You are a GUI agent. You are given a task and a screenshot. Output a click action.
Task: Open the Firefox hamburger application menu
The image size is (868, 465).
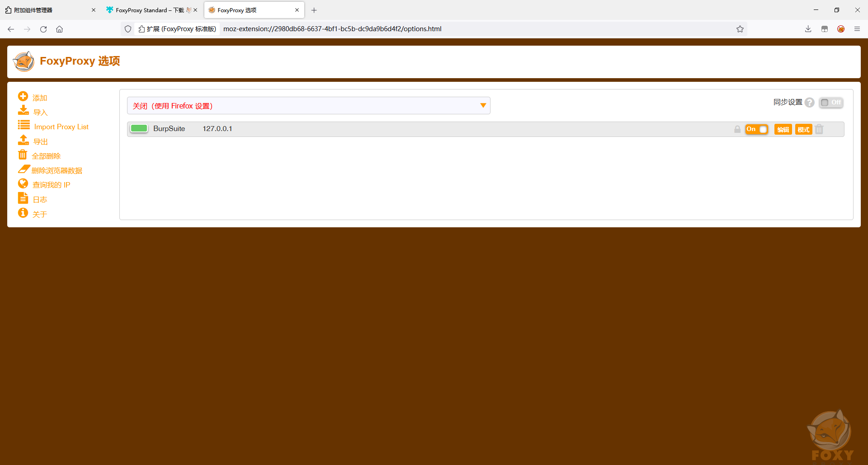pos(857,29)
